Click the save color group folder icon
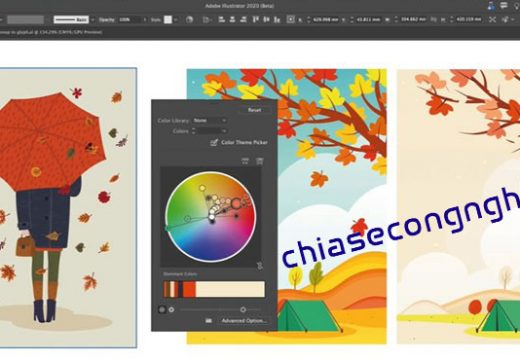The width and height of the screenshot is (520, 360). [208, 321]
